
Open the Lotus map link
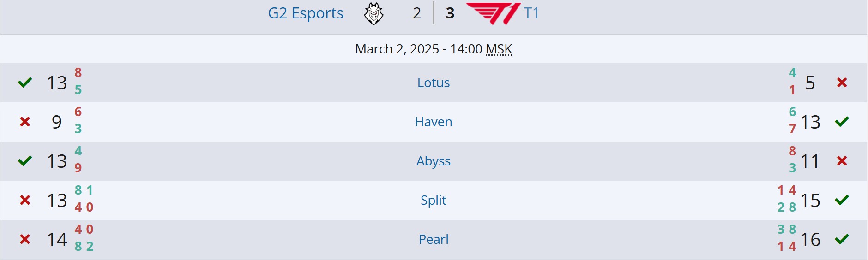(433, 83)
